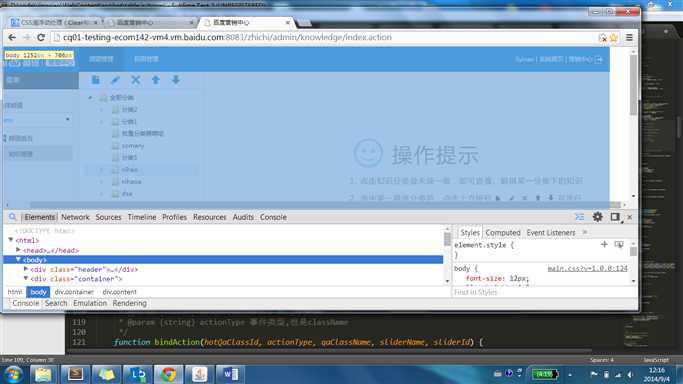The height and width of the screenshot is (384, 683).
Task: Click the somery item in the category tree
Action: [132, 146]
